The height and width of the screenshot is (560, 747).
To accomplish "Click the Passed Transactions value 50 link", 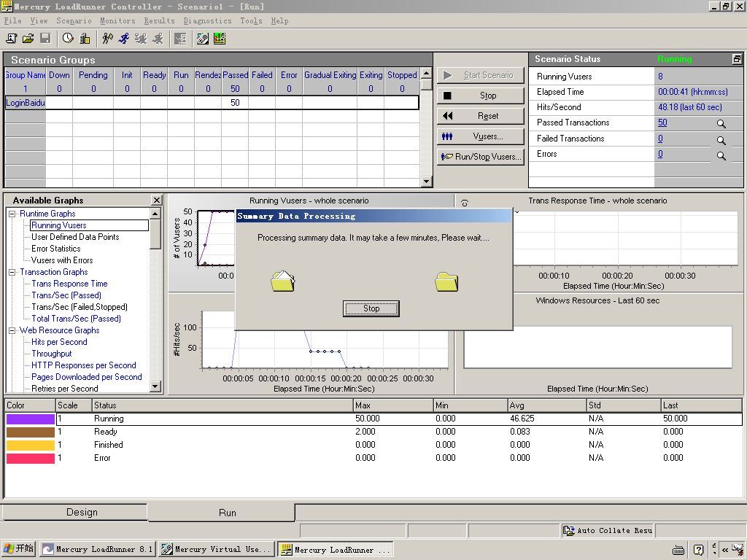I will 662,122.
